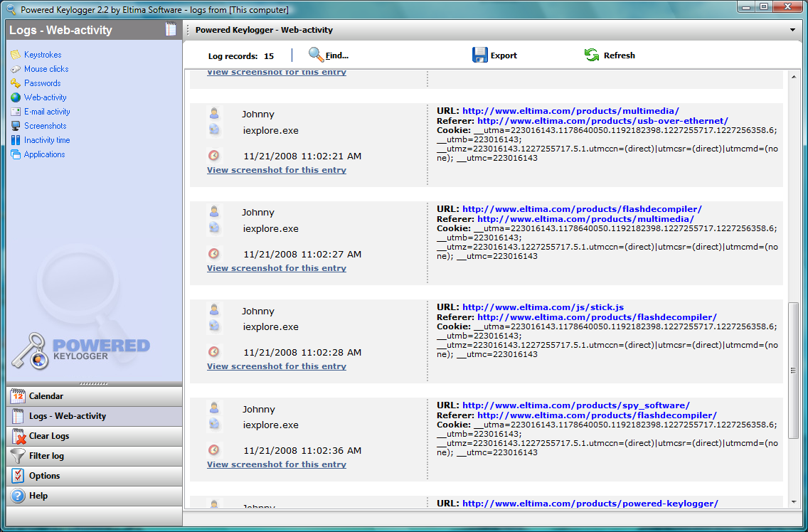Click the Find magnifying glass icon
The image size is (808, 532).
pos(316,55)
